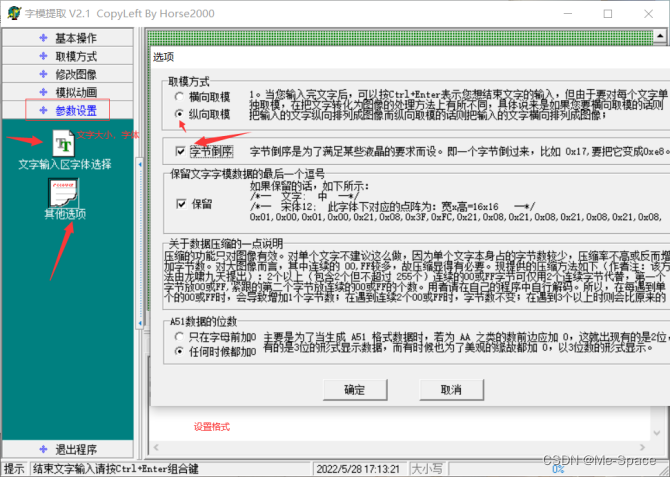Toggle the 字节倒序 checkbox
The width and height of the screenshot is (671, 477).
[180, 151]
